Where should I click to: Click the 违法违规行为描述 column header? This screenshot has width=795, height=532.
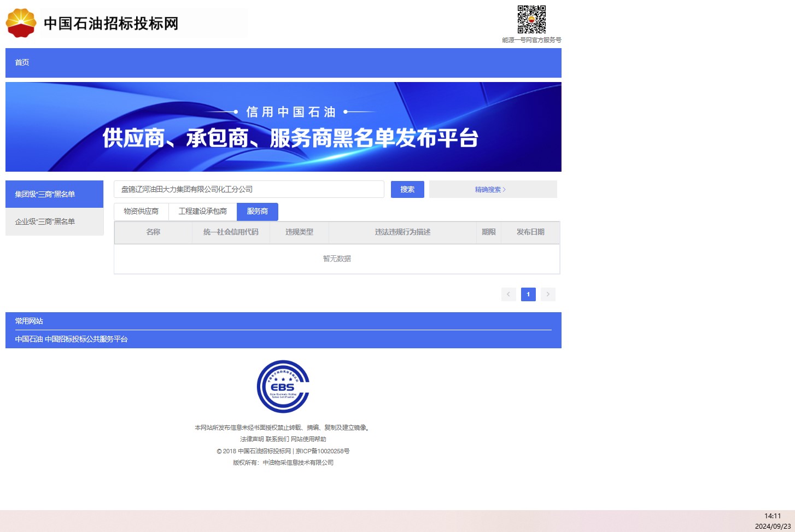(x=402, y=232)
